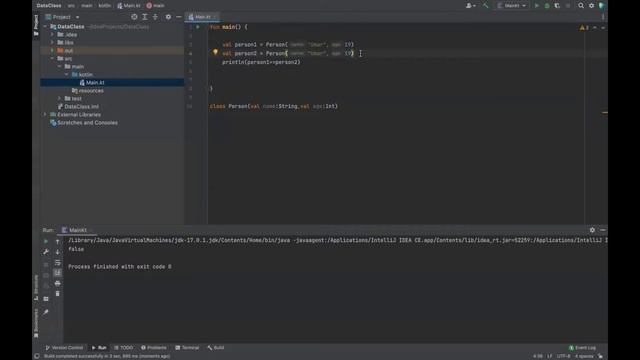Expand the test folder
The image size is (640, 360).
[x=60, y=98]
